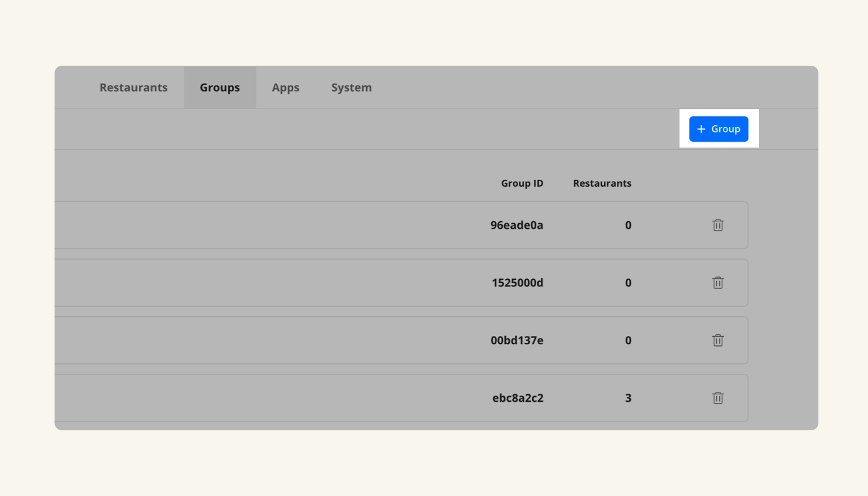Open the group with ID 00bd137e
Image resolution: width=868 pixels, height=496 pixels.
point(516,340)
